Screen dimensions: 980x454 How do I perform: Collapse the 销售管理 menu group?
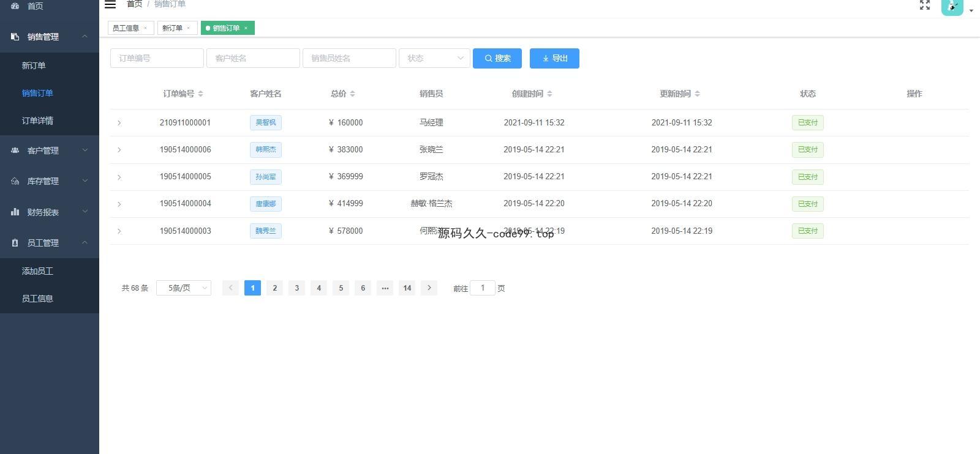(x=85, y=37)
